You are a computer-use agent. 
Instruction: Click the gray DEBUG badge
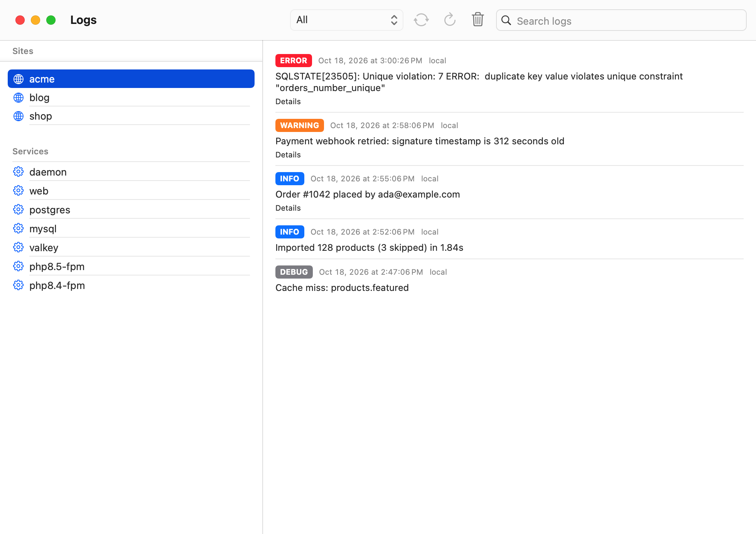[x=294, y=272]
